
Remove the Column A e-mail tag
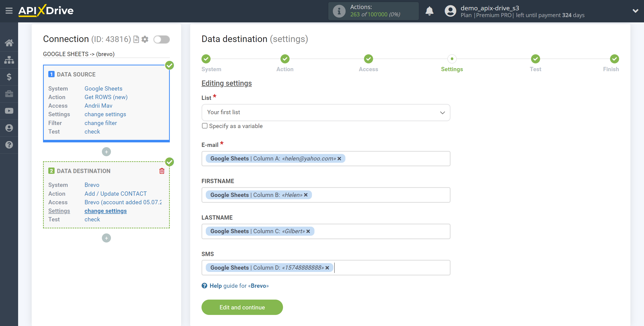coord(339,158)
